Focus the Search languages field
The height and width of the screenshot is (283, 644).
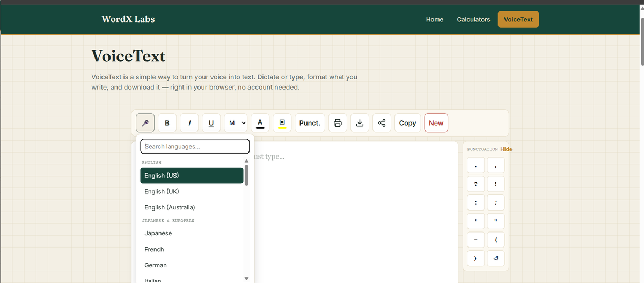[195, 146]
